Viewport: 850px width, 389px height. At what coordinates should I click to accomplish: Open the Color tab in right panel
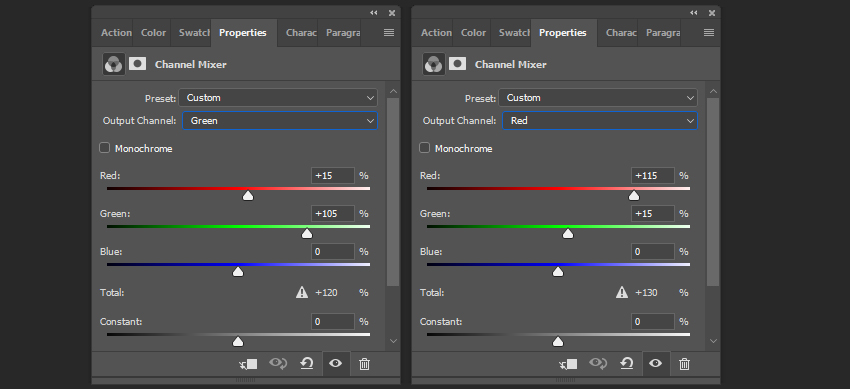click(473, 33)
